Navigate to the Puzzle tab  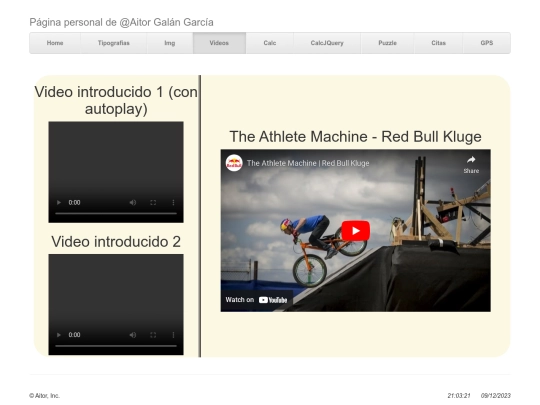coord(387,43)
